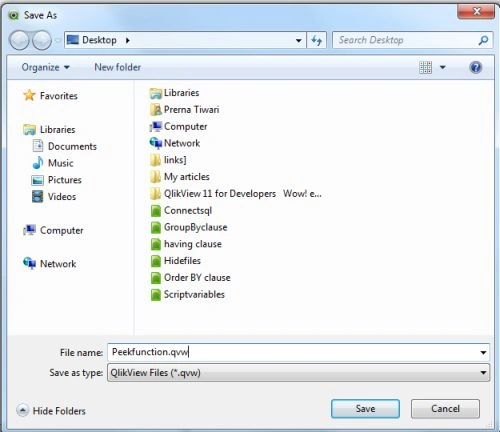Click the Libraries icon in the navigation pane
This screenshot has width=500, height=432.
tap(29, 129)
